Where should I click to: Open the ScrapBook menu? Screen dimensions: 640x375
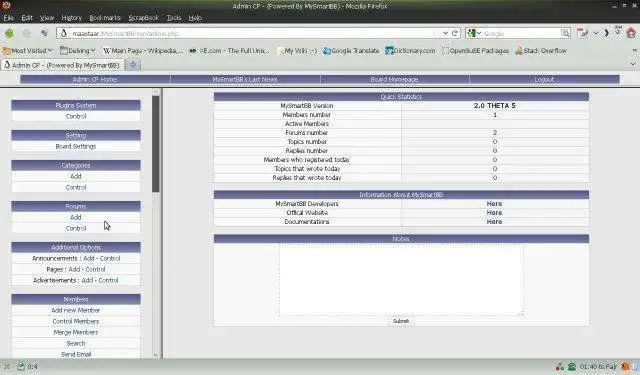143,18
